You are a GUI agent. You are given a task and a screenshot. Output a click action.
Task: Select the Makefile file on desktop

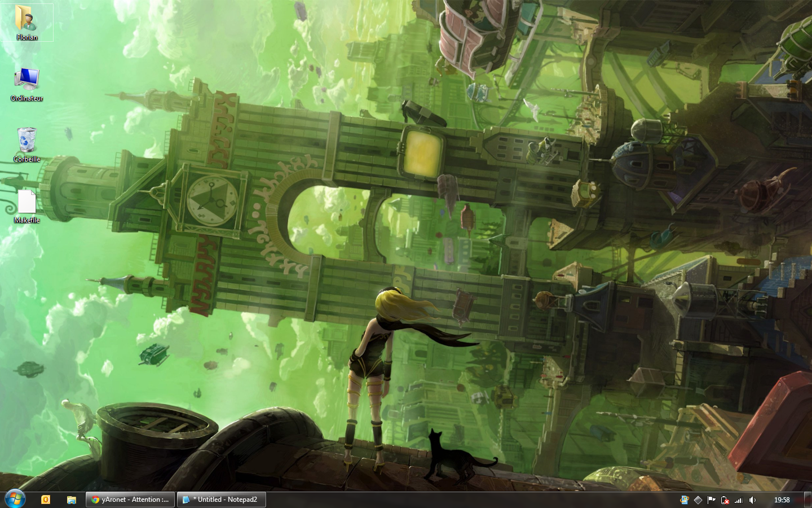[x=27, y=202]
